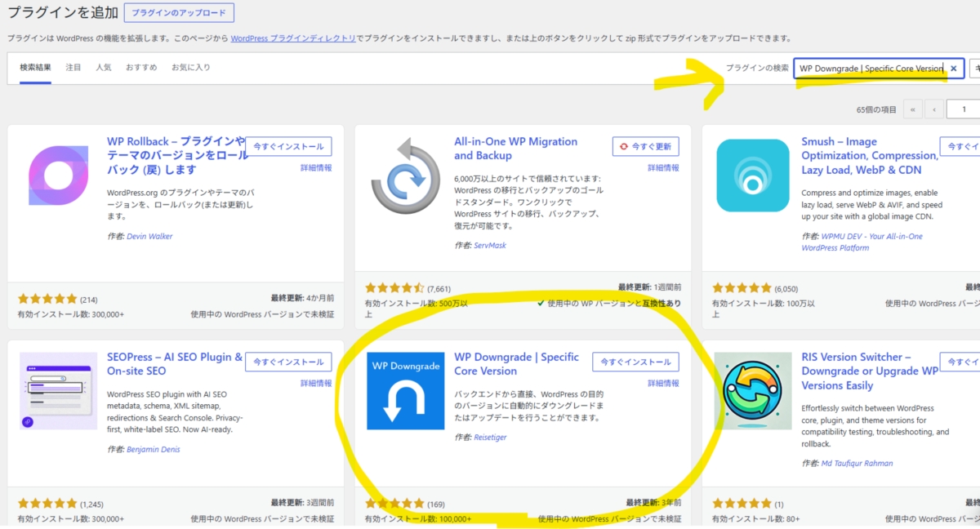This screenshot has height=529, width=980.
Task: Click the プラグインのアップロード button
Action: [x=180, y=13]
